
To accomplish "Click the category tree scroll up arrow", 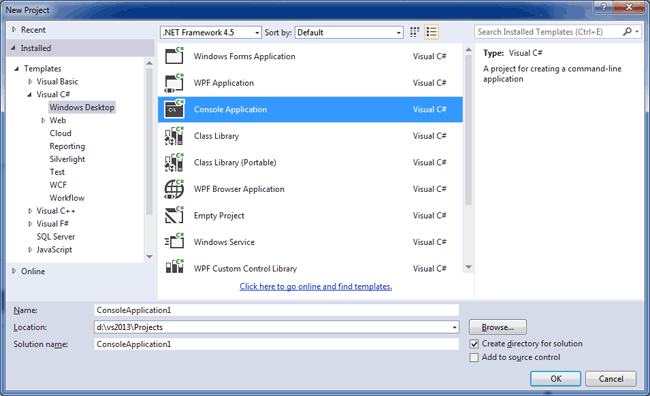I will (149, 63).
